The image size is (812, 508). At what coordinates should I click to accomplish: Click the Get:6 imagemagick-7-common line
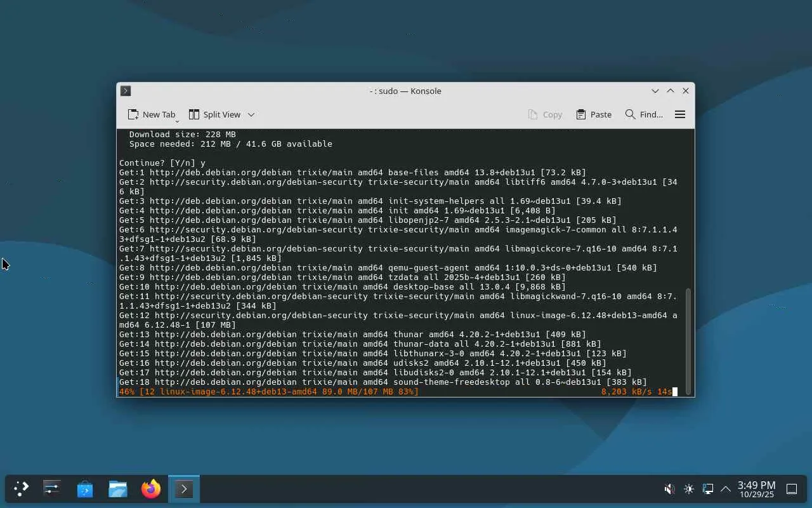click(x=398, y=234)
